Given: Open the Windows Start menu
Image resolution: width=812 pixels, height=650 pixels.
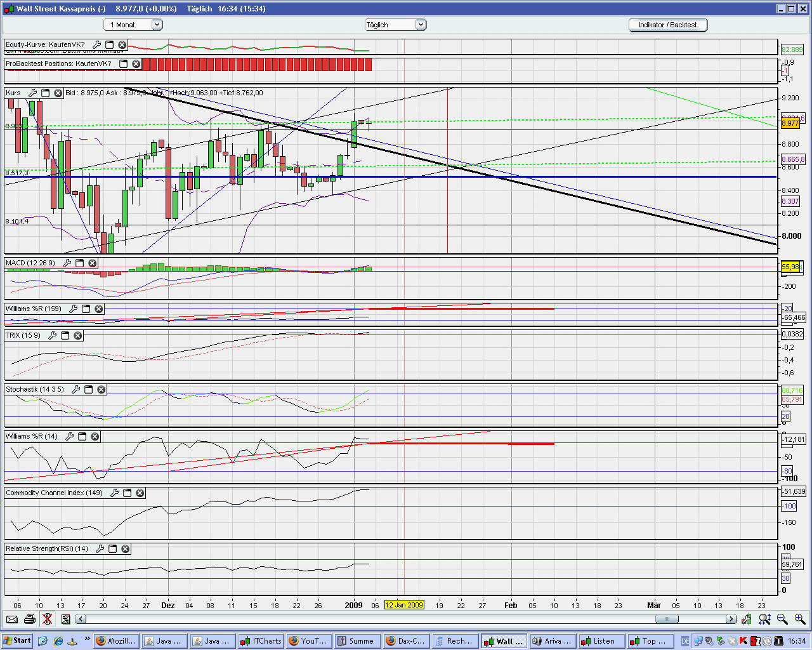Looking at the screenshot, I should [17, 640].
